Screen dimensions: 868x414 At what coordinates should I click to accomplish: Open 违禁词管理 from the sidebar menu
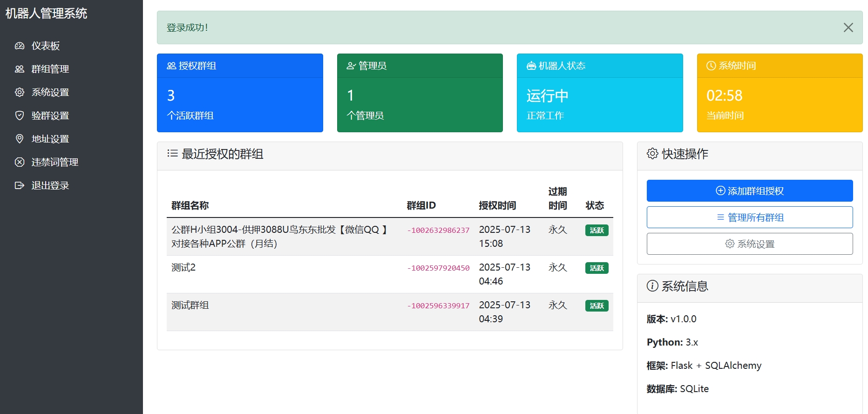(54, 162)
